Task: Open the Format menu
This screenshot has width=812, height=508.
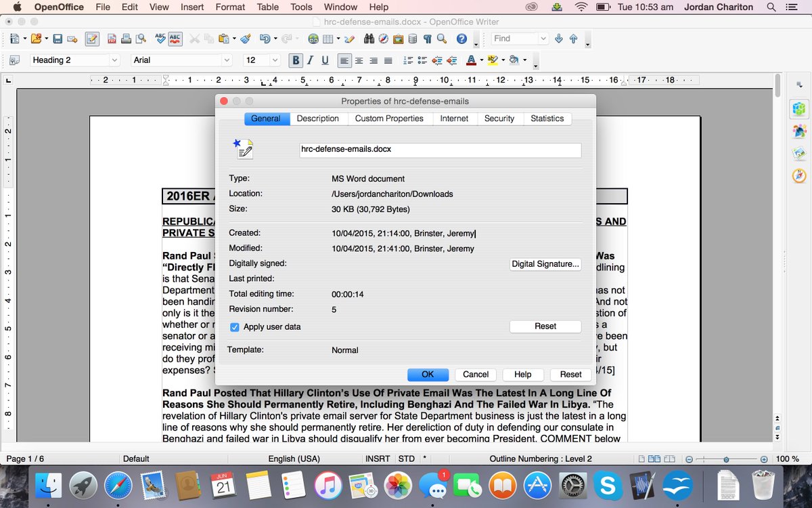Action: tap(230, 7)
